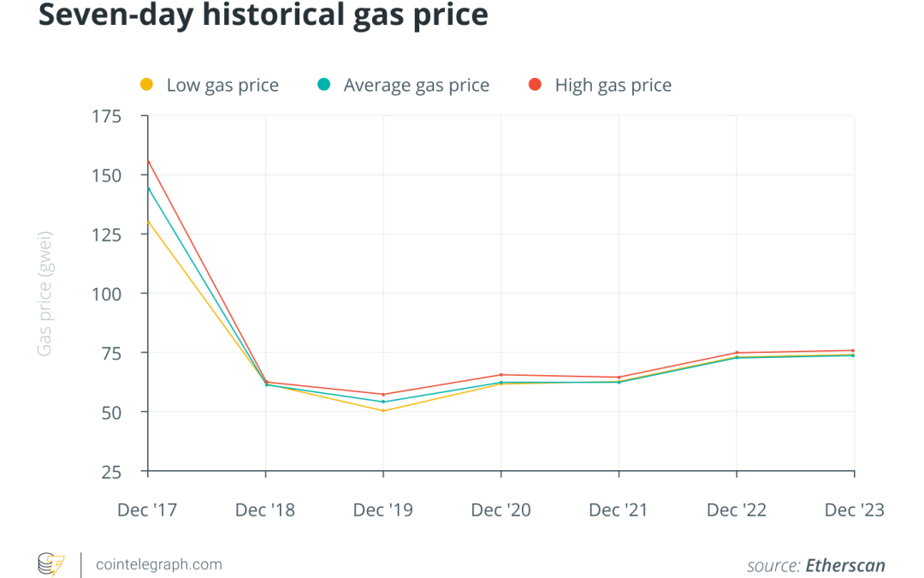This screenshot has height=578, width=924.
Task: Click the Average gas price legend label
Action: click(x=416, y=85)
